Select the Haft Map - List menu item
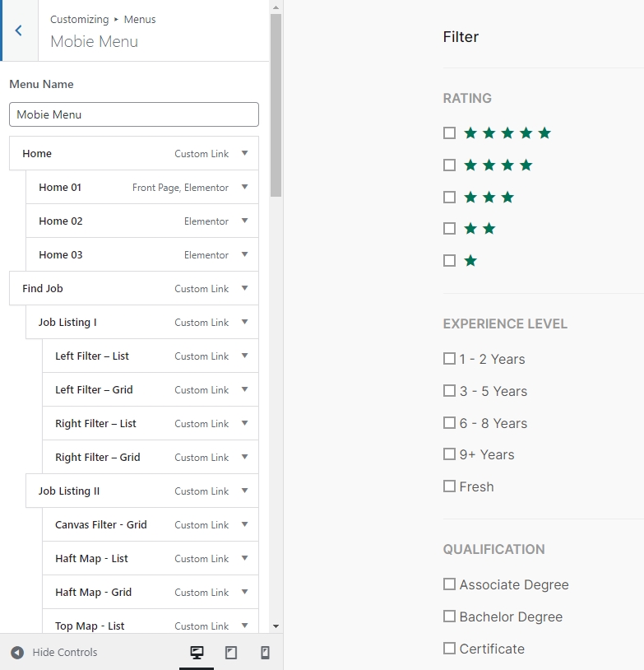 click(x=91, y=559)
